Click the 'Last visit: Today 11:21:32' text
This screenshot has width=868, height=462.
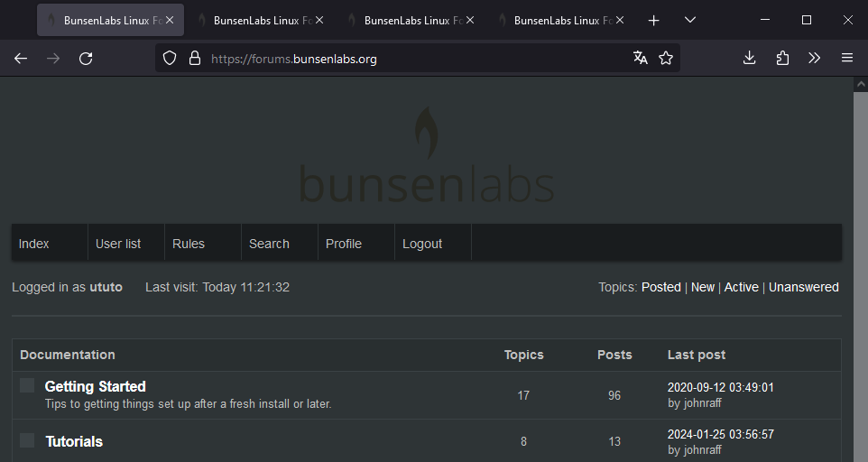[217, 287]
